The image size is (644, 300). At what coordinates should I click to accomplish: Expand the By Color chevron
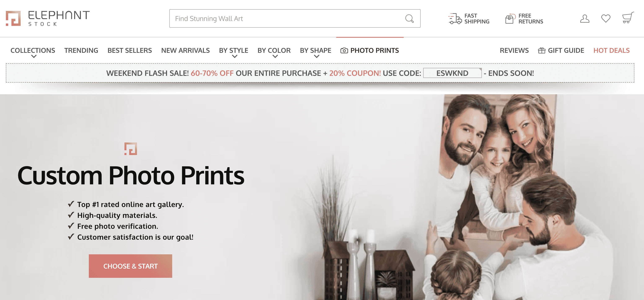(x=275, y=57)
